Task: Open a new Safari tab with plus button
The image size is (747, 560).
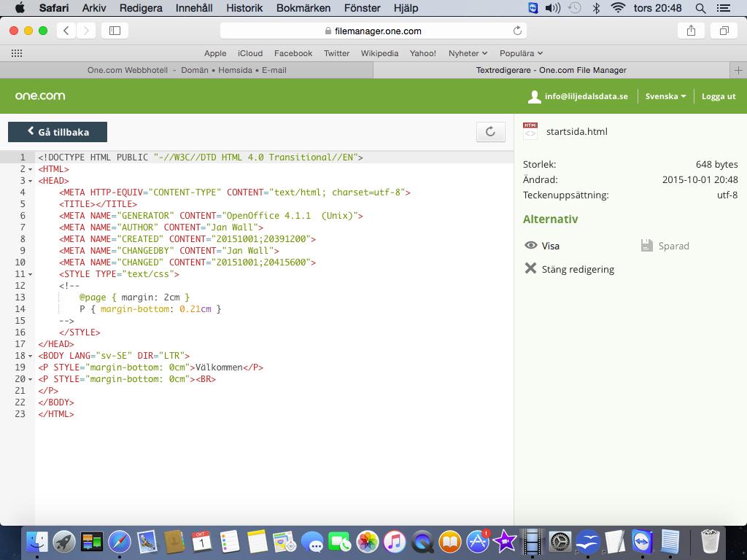Action: click(738, 71)
